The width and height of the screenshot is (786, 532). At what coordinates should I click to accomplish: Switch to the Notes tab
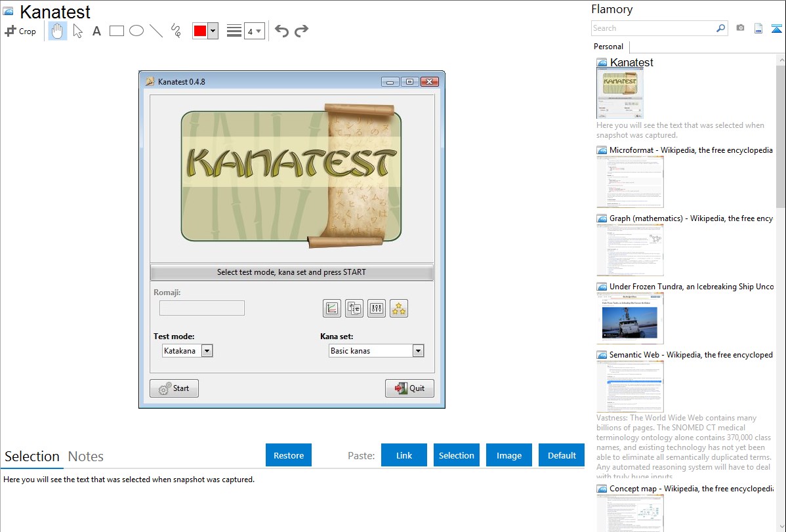pyautogui.click(x=86, y=457)
